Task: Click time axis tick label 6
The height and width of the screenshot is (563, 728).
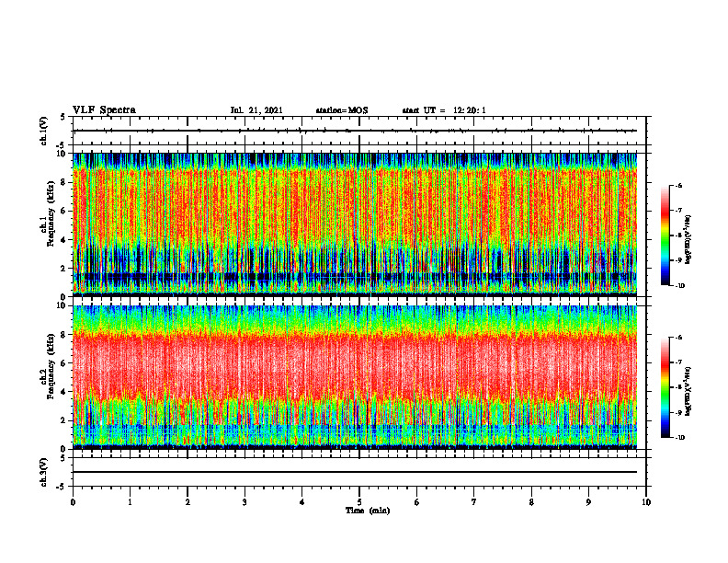Action: coord(417,502)
